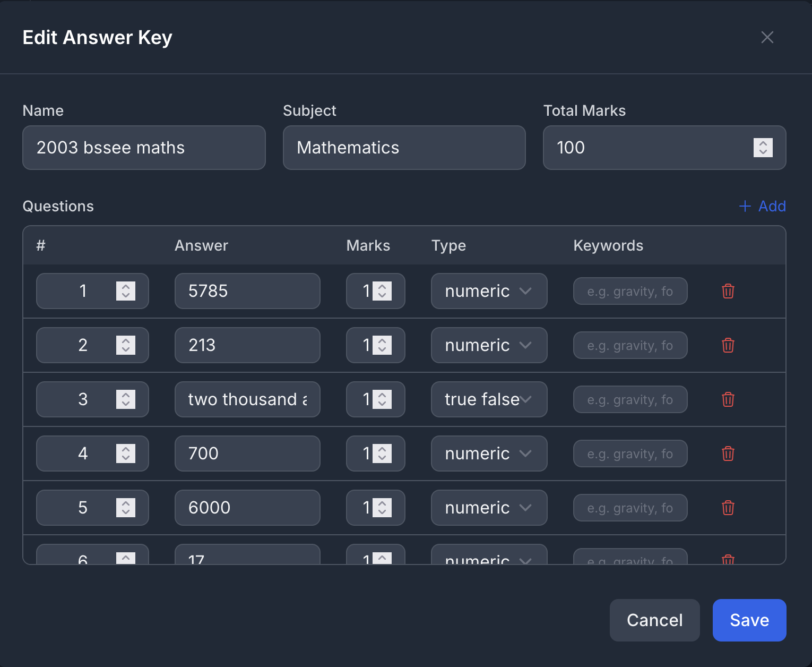Click the Name field containing 2003 bssee maths
The height and width of the screenshot is (667, 812).
(x=144, y=148)
